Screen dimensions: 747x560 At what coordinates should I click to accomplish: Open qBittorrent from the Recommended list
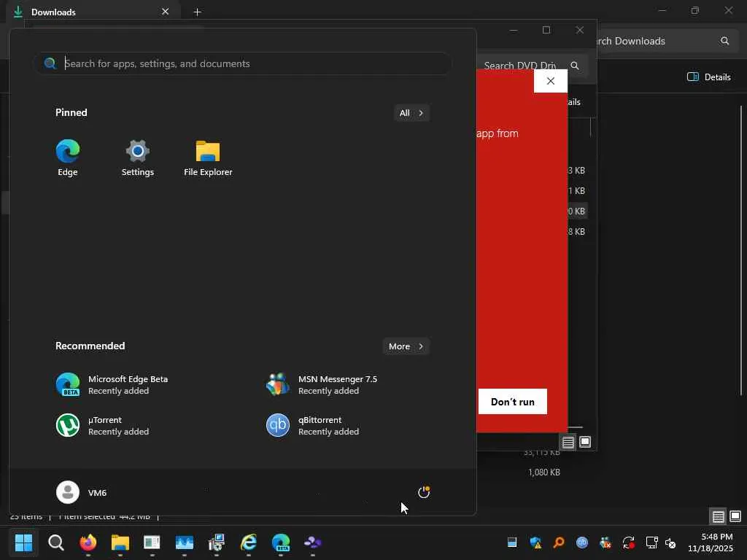(312, 425)
